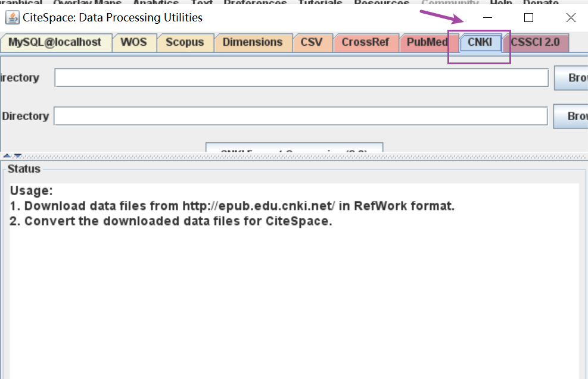
Task: Select the CrossRef tab
Action: [366, 42]
